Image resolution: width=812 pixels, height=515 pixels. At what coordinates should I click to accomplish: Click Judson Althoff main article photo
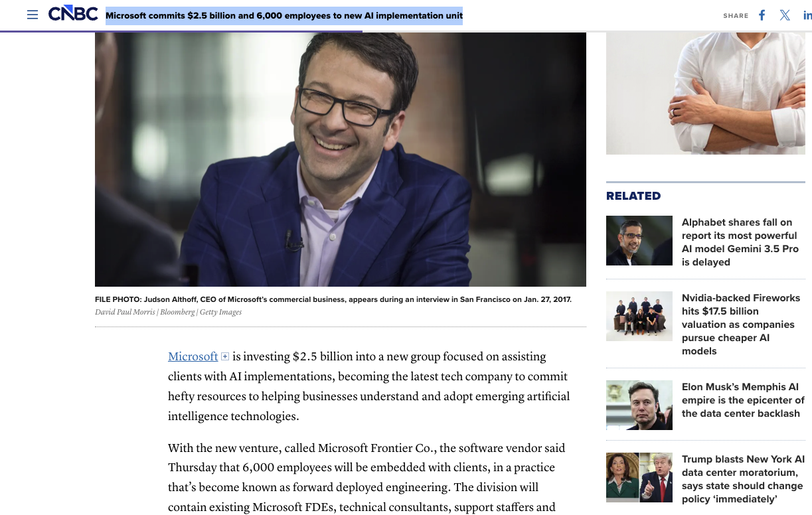[341, 159]
